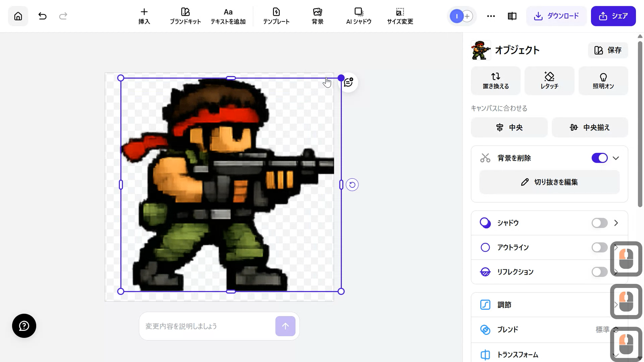Click the user avatar 'I'
The height and width of the screenshot is (362, 644).
click(457, 16)
